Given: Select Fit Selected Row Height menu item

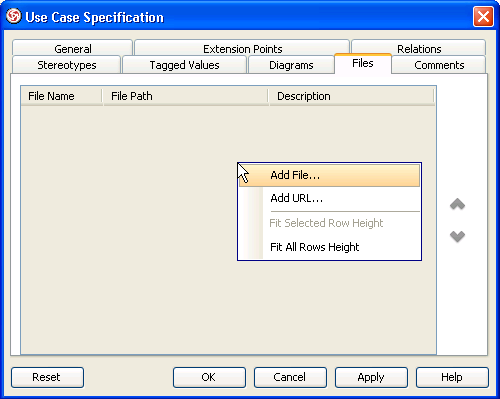Looking at the screenshot, I should 329,223.
